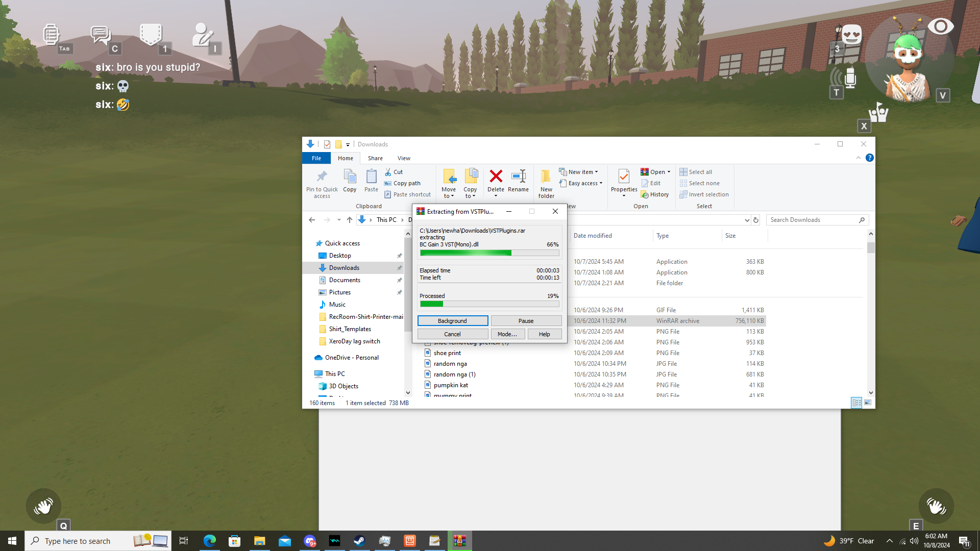
Task: Open the Share ribbon tab
Action: tap(375, 158)
